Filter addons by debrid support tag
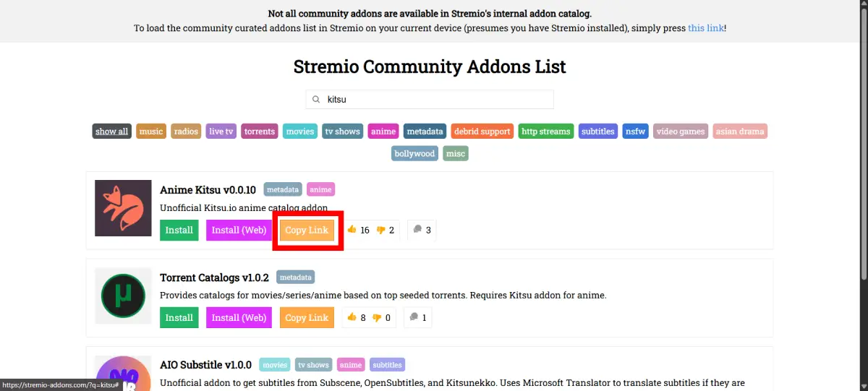The image size is (868, 391). 482,132
